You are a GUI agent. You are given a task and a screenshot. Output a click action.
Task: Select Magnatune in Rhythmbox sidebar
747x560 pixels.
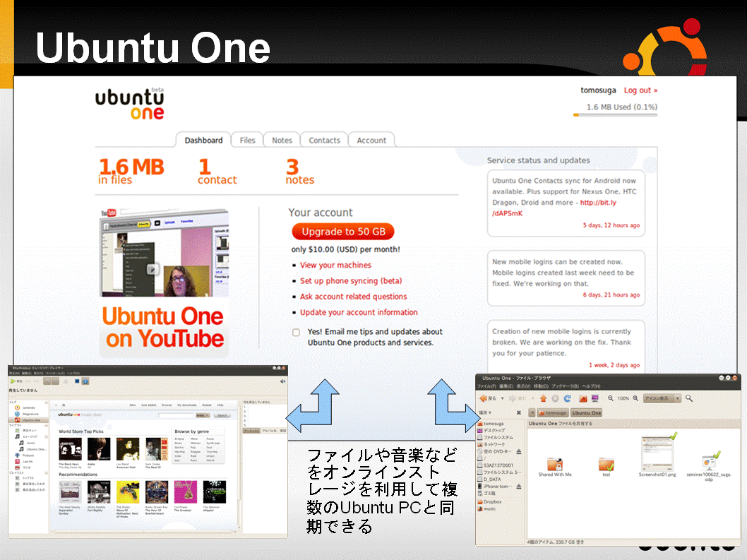click(27, 414)
